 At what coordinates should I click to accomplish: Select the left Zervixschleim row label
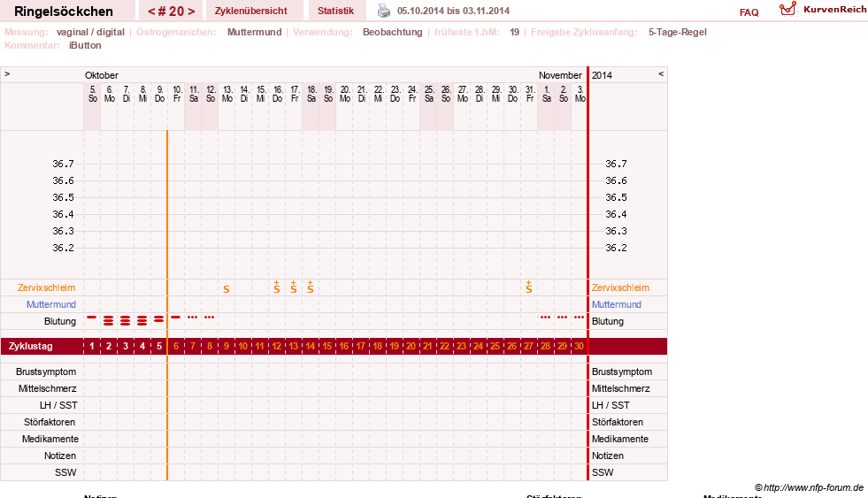(47, 287)
